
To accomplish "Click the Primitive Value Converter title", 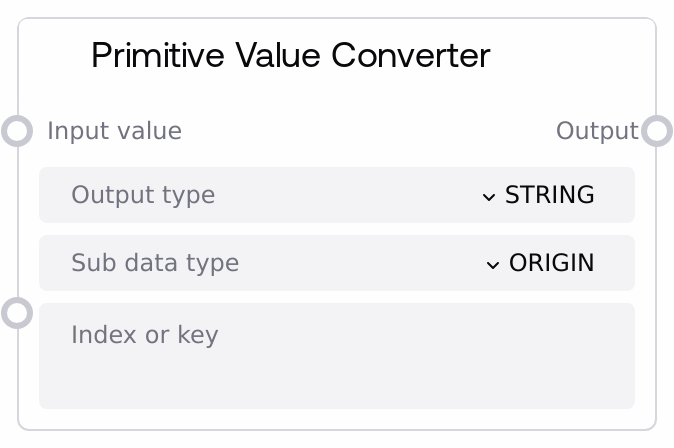I will [290, 56].
